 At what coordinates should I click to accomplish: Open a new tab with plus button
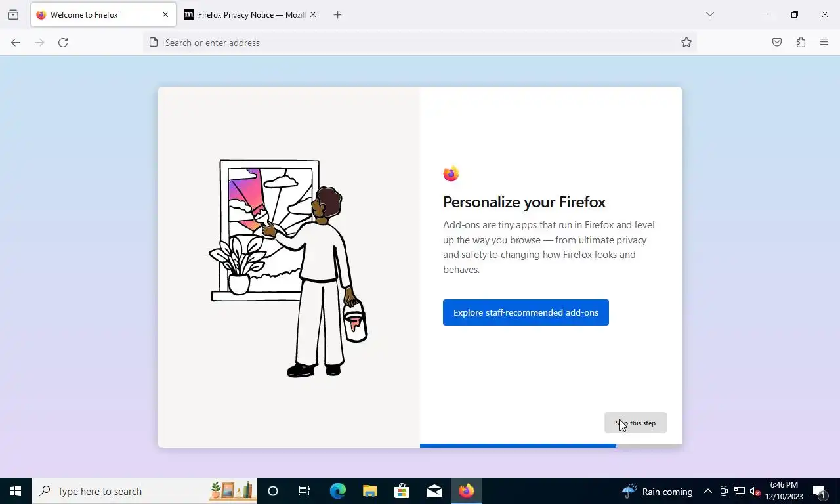pos(337,14)
